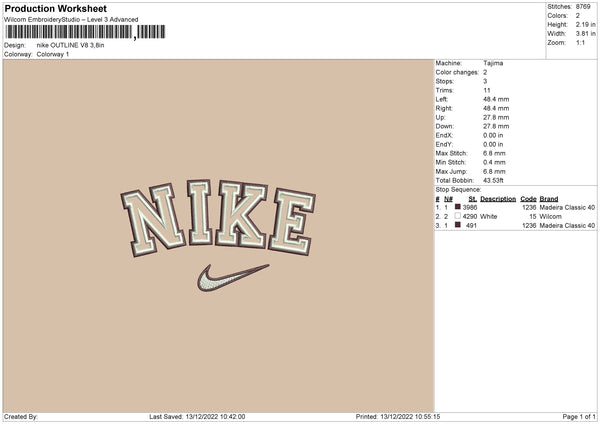Click the NIKE lettering embroidery preview
The width and height of the screenshot is (600, 424).
(218, 218)
